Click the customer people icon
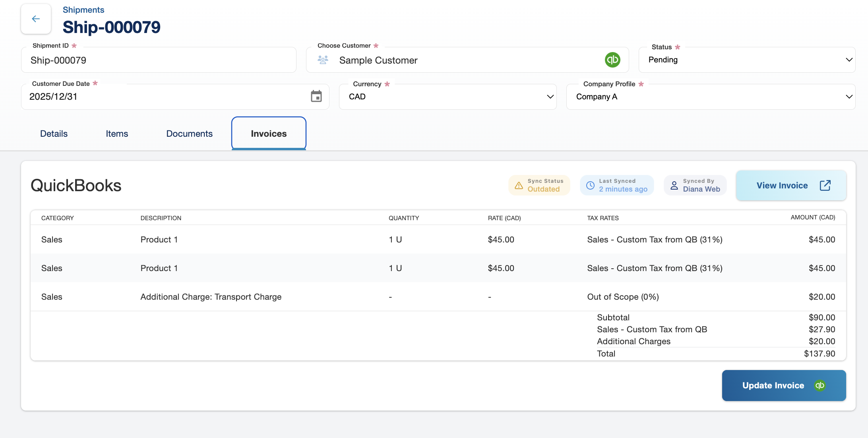This screenshot has width=868, height=438. pos(323,60)
